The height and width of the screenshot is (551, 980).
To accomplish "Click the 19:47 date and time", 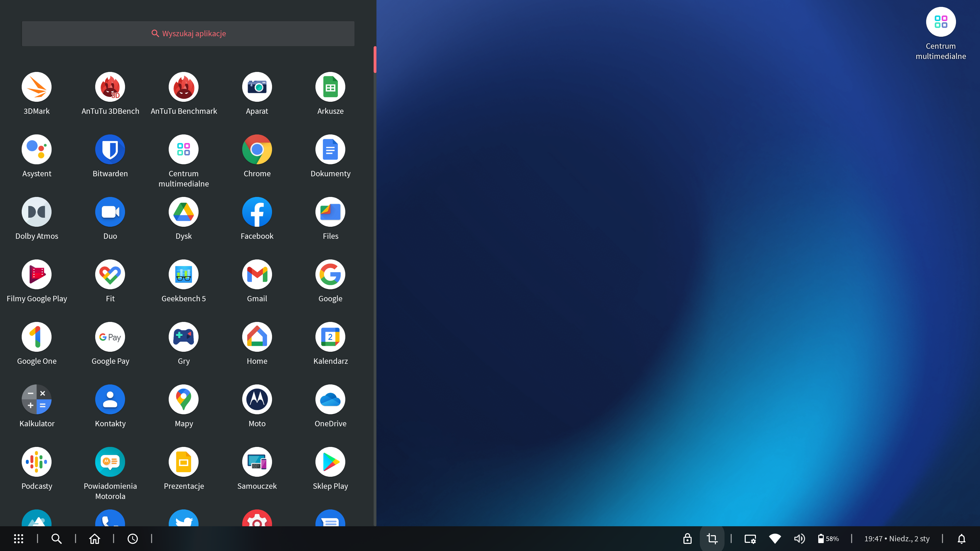I will [897, 539].
